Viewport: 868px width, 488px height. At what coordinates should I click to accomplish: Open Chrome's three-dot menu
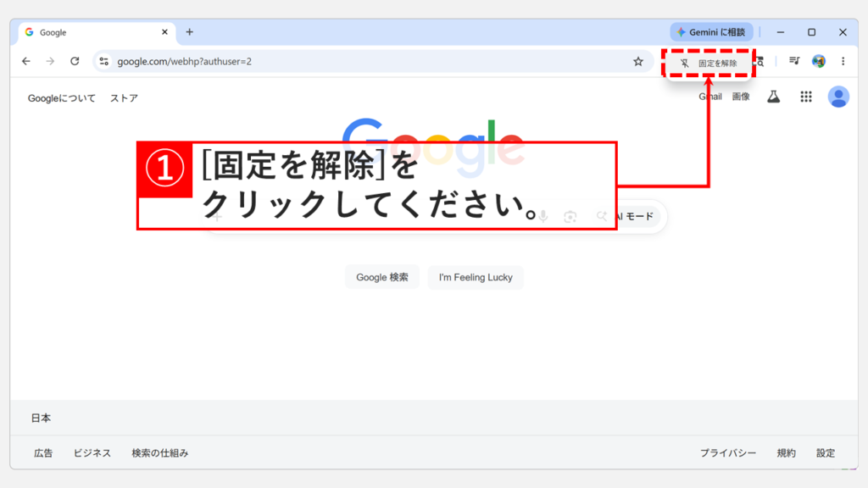click(x=843, y=61)
